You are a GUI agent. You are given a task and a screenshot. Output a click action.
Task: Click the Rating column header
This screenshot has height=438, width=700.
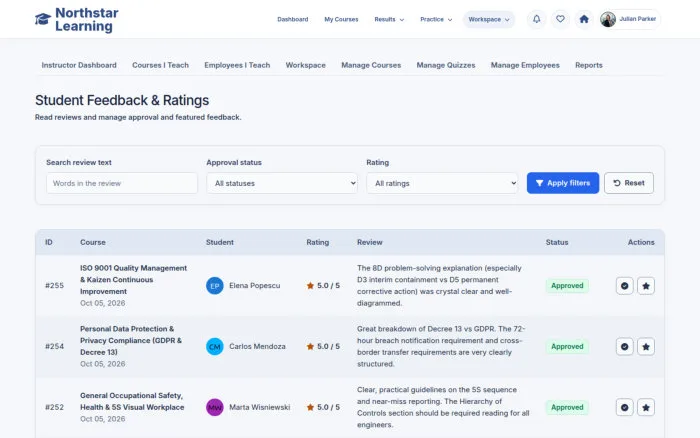point(317,242)
